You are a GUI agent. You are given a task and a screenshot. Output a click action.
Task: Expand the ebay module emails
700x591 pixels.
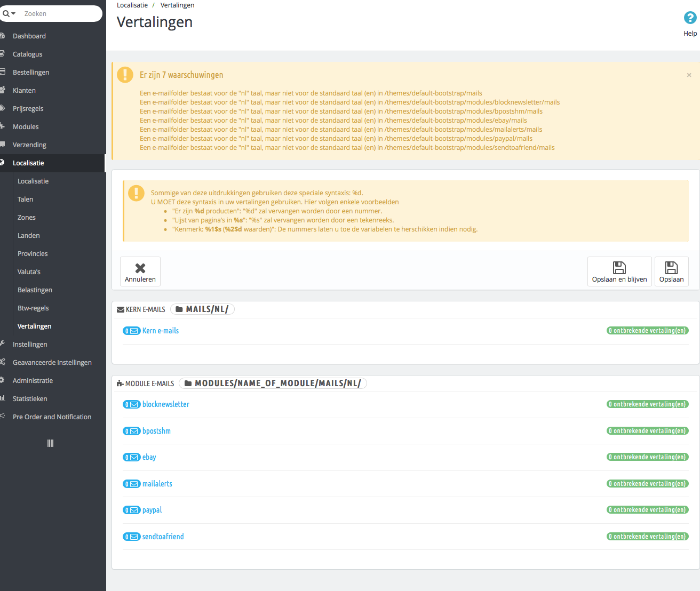149,457
